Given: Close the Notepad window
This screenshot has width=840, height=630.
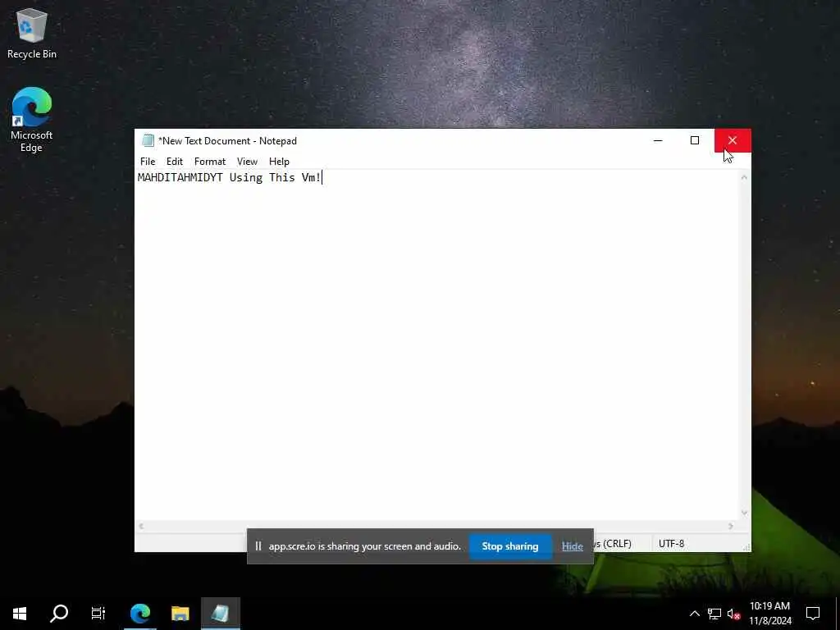Looking at the screenshot, I should click(733, 140).
